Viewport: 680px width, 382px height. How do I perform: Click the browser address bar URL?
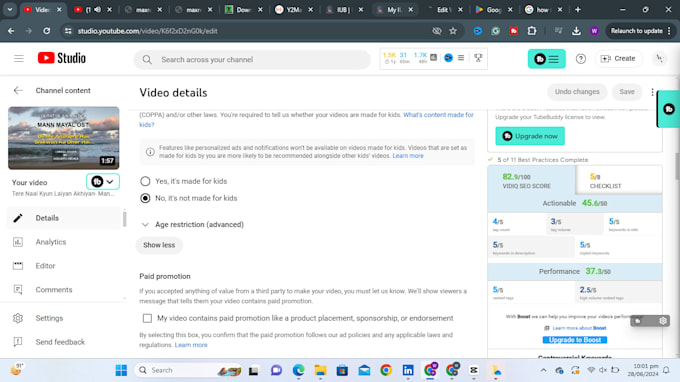point(147,31)
